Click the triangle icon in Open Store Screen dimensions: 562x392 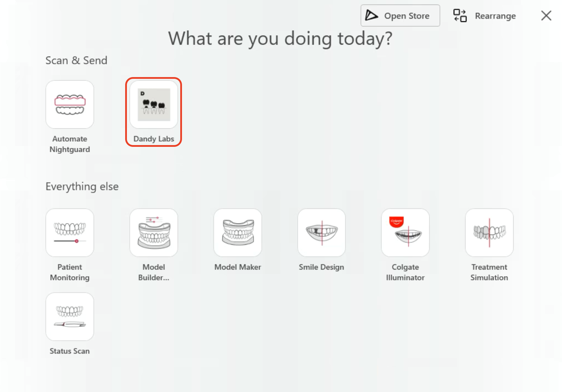(x=371, y=16)
